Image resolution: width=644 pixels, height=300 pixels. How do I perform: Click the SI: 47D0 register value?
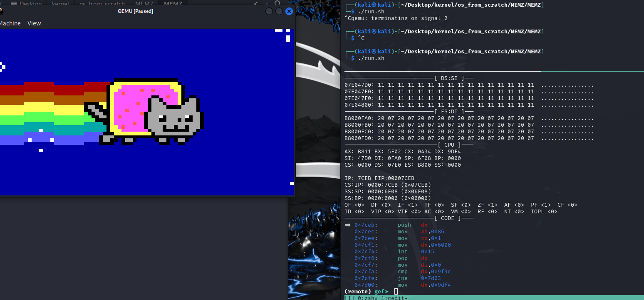[358, 158]
